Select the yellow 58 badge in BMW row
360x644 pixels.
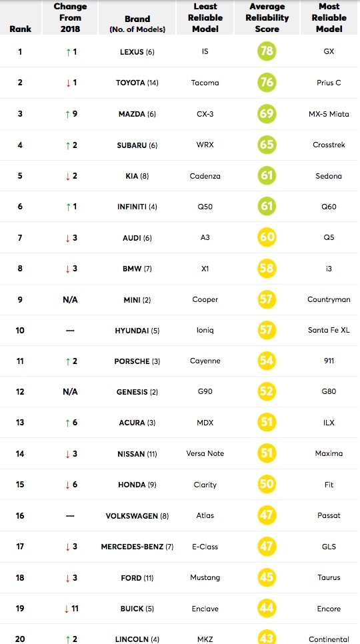click(267, 268)
